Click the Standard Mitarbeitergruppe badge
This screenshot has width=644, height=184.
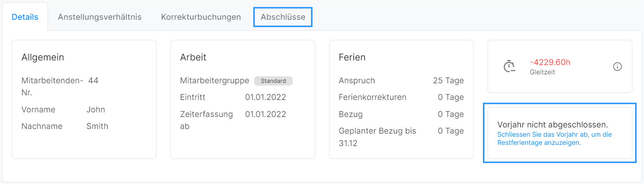pyautogui.click(x=273, y=81)
